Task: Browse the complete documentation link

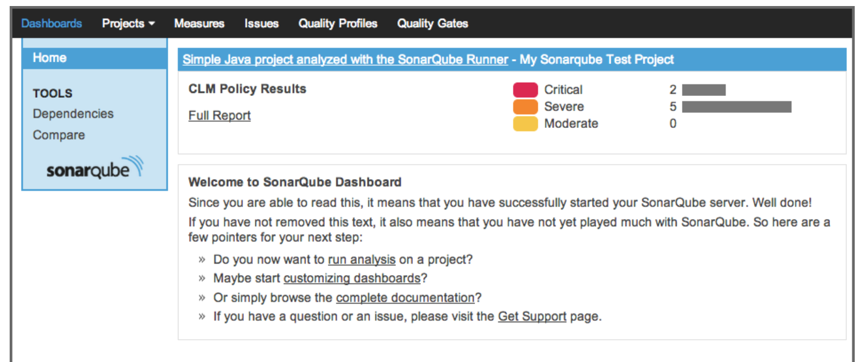Action: [405, 298]
